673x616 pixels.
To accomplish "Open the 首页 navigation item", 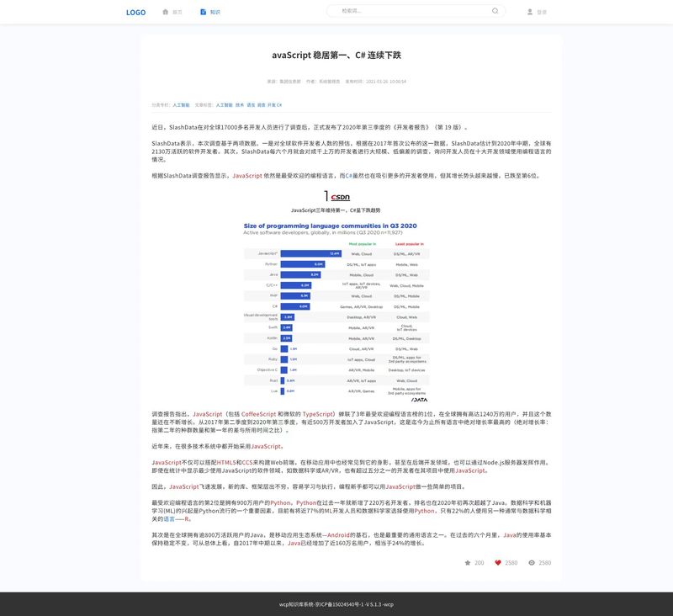I will pos(178,13).
